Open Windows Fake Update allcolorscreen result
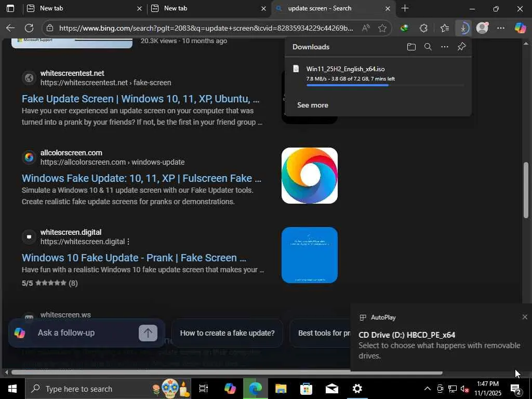532x399 pixels. click(x=141, y=178)
